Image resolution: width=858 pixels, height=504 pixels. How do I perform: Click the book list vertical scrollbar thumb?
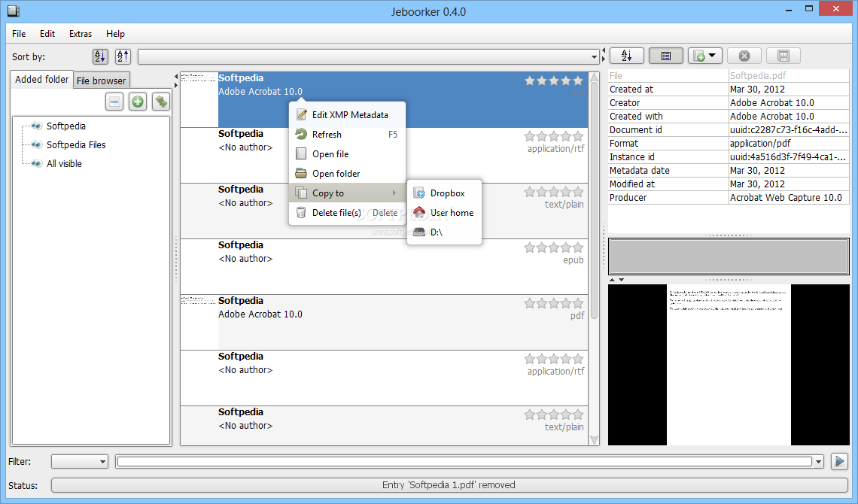click(x=595, y=199)
